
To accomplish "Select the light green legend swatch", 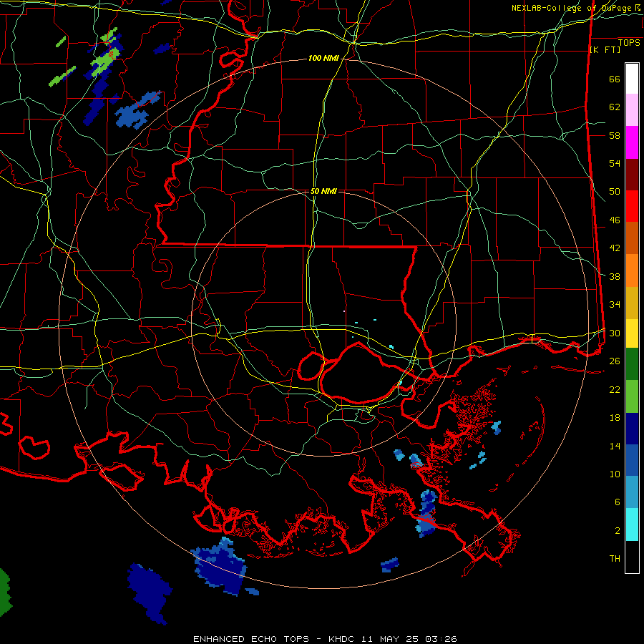I will [x=632, y=396].
